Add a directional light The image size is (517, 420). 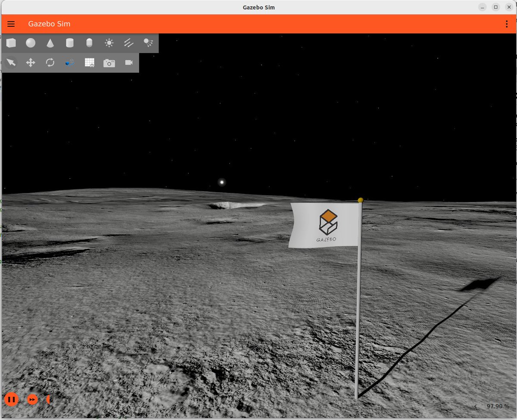128,43
